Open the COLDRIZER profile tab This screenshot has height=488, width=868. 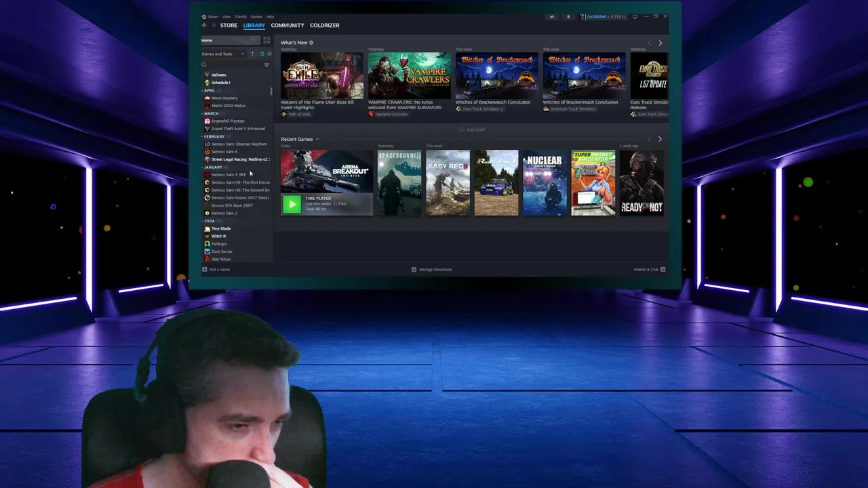[325, 25]
